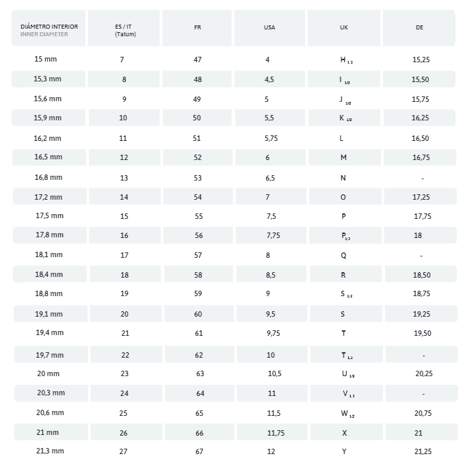Select DE size 18,50 cell

[x=421, y=275]
